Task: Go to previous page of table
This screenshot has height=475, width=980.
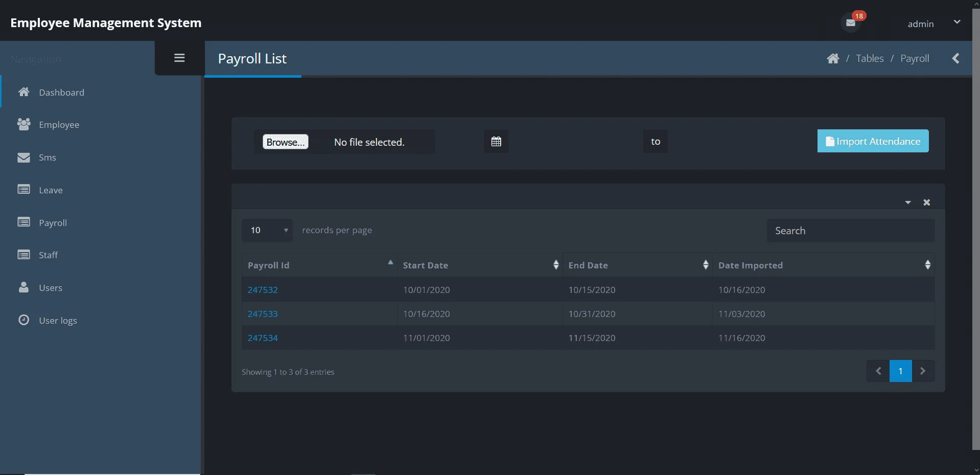Action: tap(878, 371)
